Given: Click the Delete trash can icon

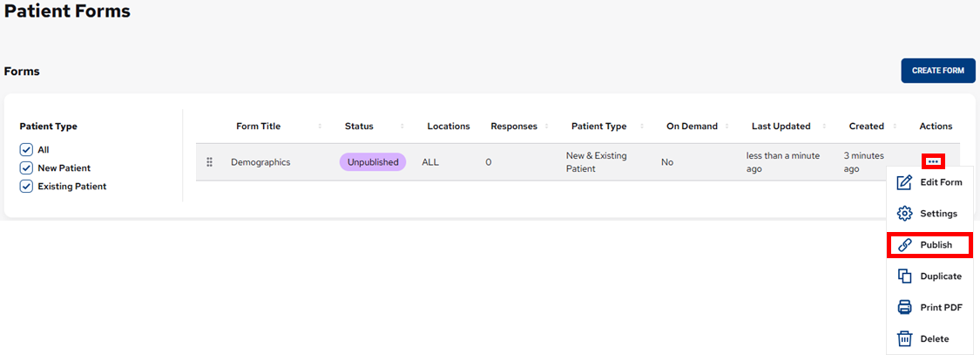Looking at the screenshot, I should pyautogui.click(x=904, y=339).
